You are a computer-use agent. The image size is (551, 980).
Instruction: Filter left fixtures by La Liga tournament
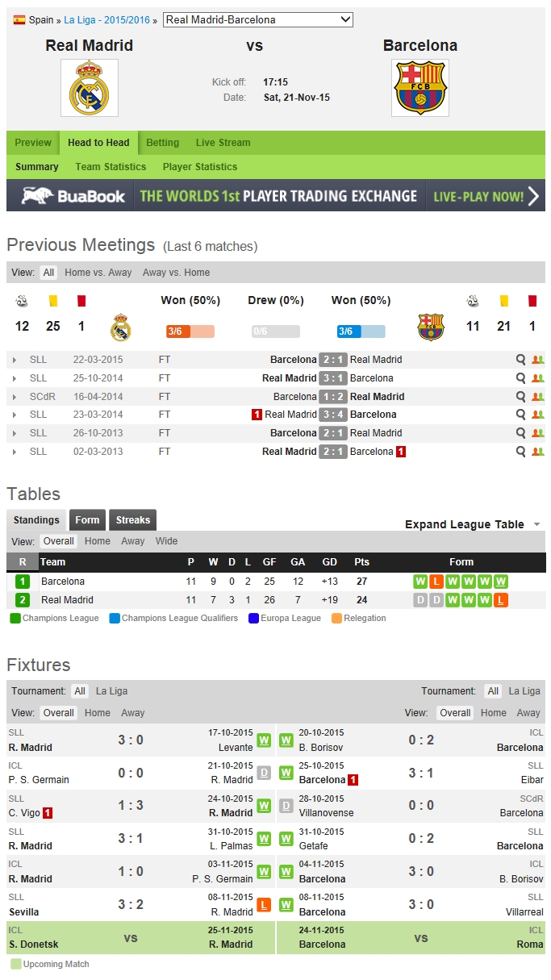tap(111, 691)
